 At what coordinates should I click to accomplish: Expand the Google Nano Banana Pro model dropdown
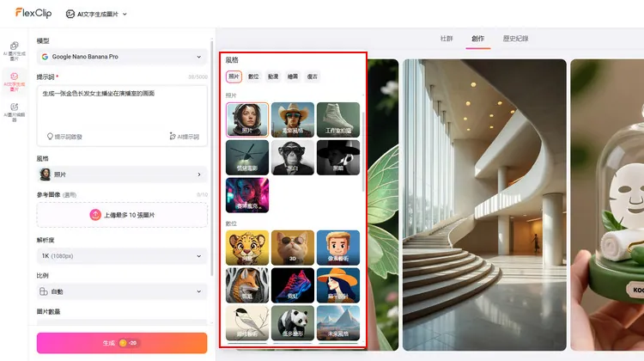tap(121, 57)
